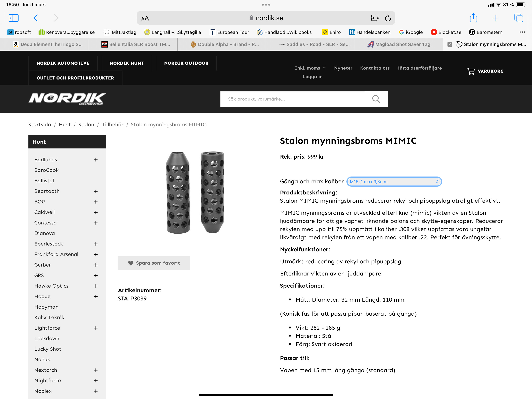Open the AA reader options
532x399 pixels.
[x=145, y=18]
